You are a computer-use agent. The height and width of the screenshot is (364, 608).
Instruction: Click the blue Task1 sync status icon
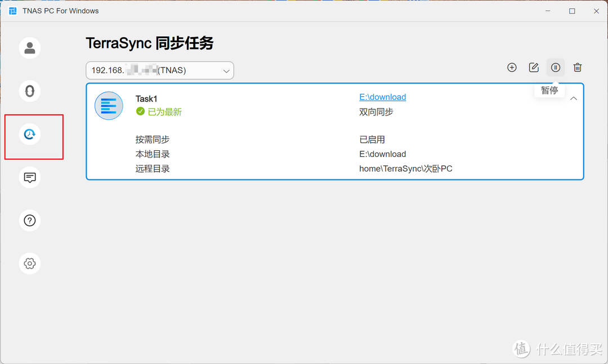coord(109,105)
